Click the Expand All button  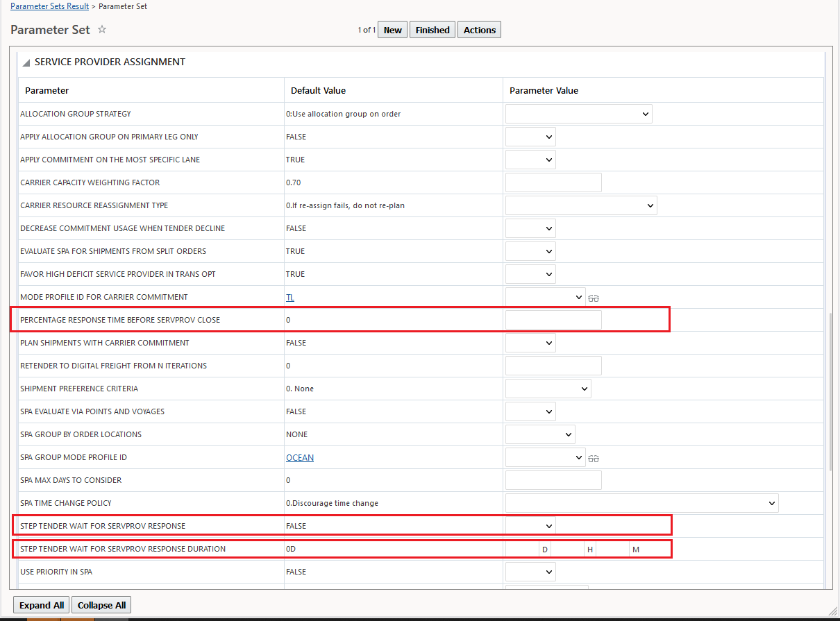point(42,605)
